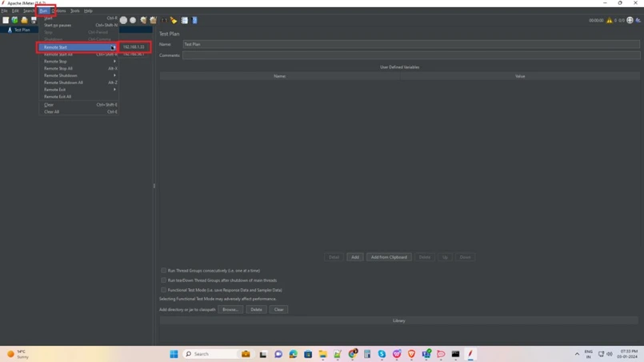Open the Templates toolbar icon

(14, 20)
